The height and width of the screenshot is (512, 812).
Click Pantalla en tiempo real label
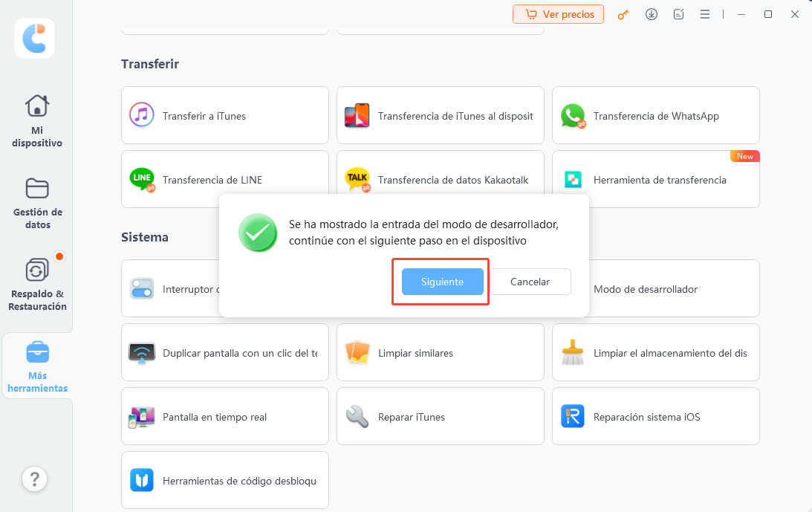point(215,417)
